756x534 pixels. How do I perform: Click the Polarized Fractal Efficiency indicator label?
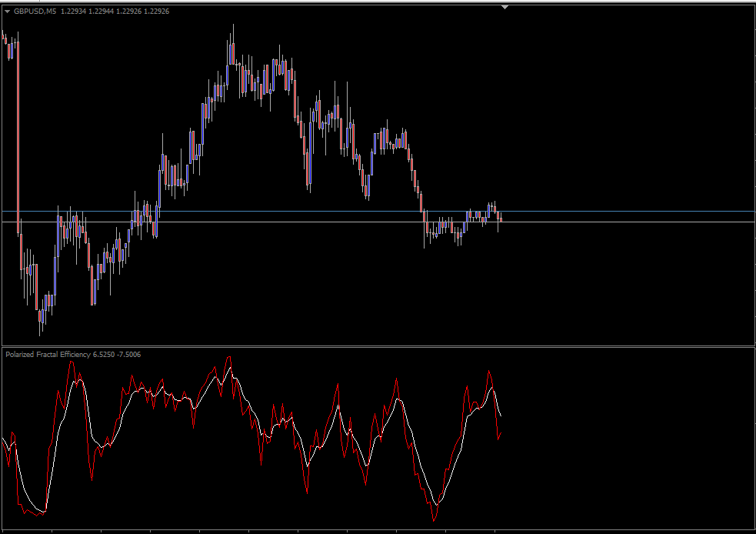[x=48, y=355]
